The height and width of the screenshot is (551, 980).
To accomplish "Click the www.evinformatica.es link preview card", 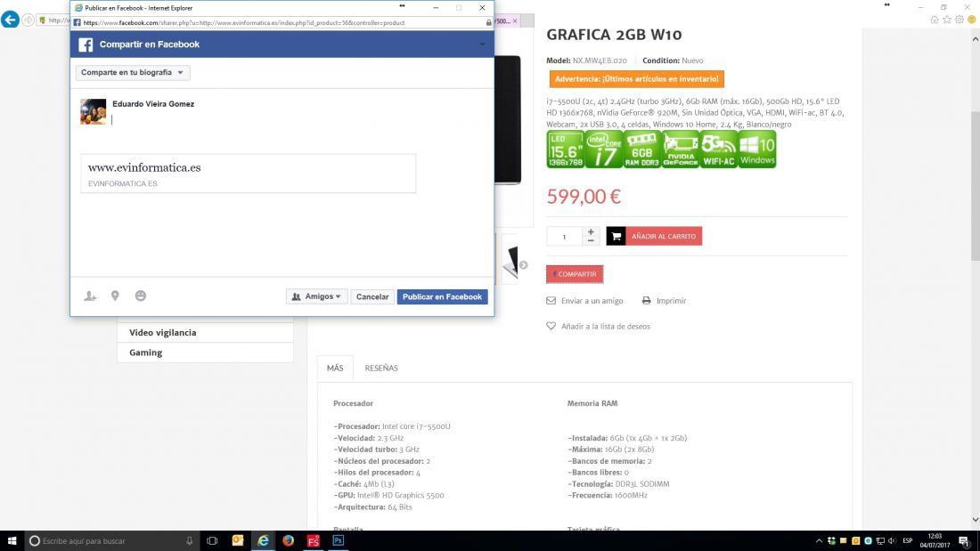I will point(249,174).
